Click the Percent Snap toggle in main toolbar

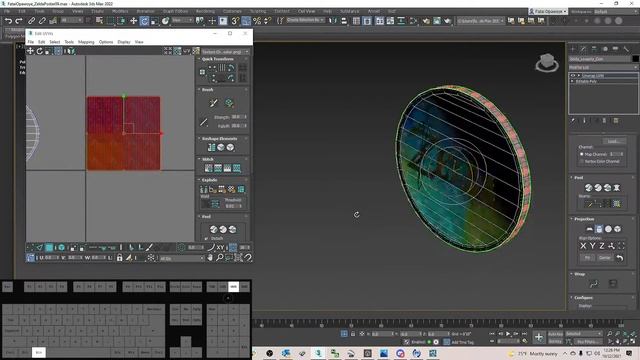pyautogui.click(x=257, y=20)
